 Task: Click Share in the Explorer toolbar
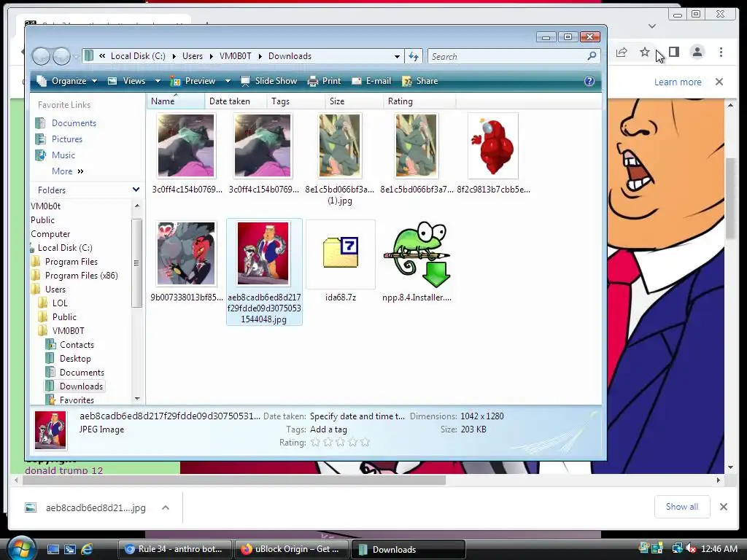pos(420,81)
